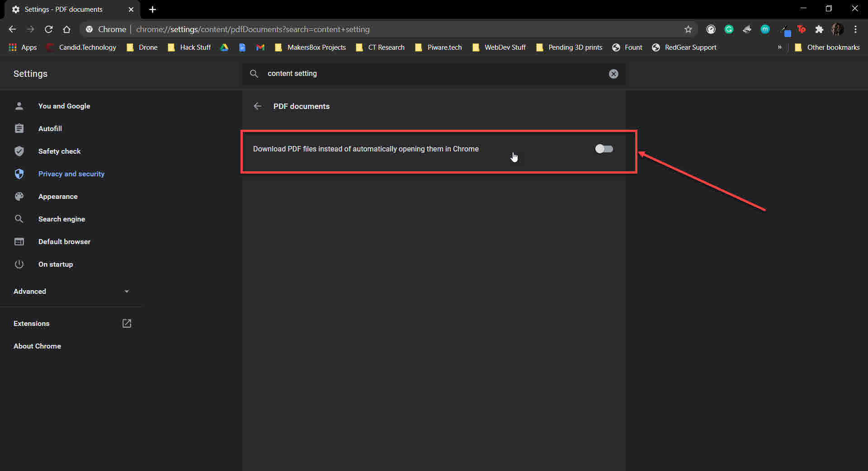The image size is (868, 471).
Task: Open the profile avatar menu
Action: (837, 29)
